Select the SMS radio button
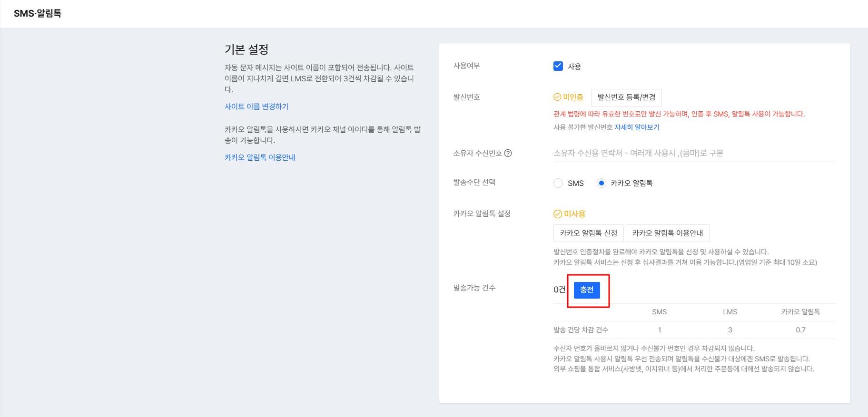The image size is (868, 417). click(x=558, y=183)
